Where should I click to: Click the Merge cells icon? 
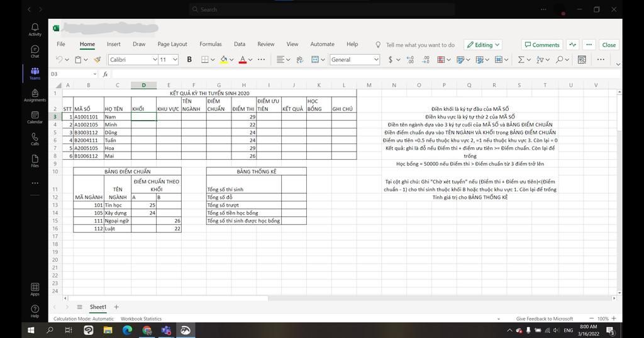[x=315, y=60]
